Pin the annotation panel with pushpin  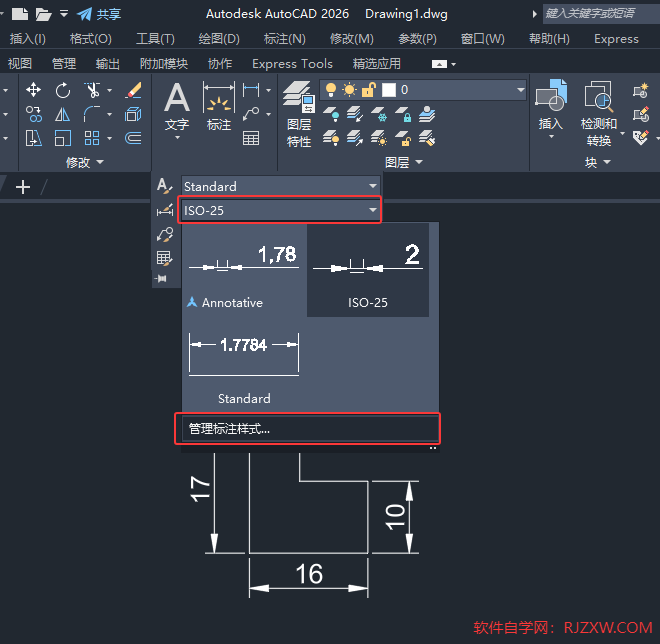click(161, 278)
